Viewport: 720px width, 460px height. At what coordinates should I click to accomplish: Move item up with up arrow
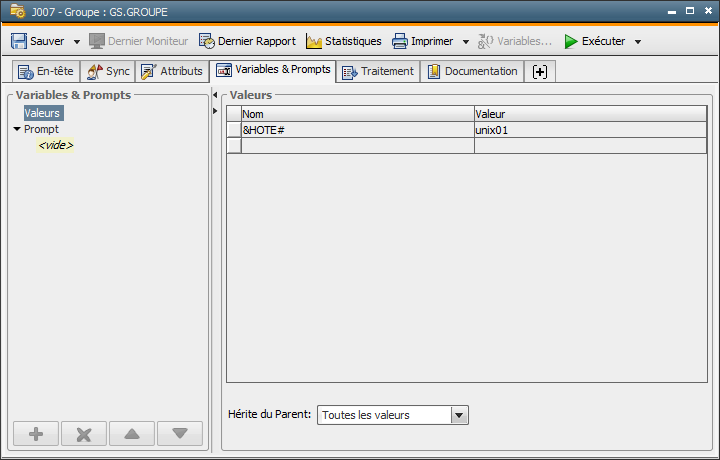pyautogui.click(x=132, y=434)
